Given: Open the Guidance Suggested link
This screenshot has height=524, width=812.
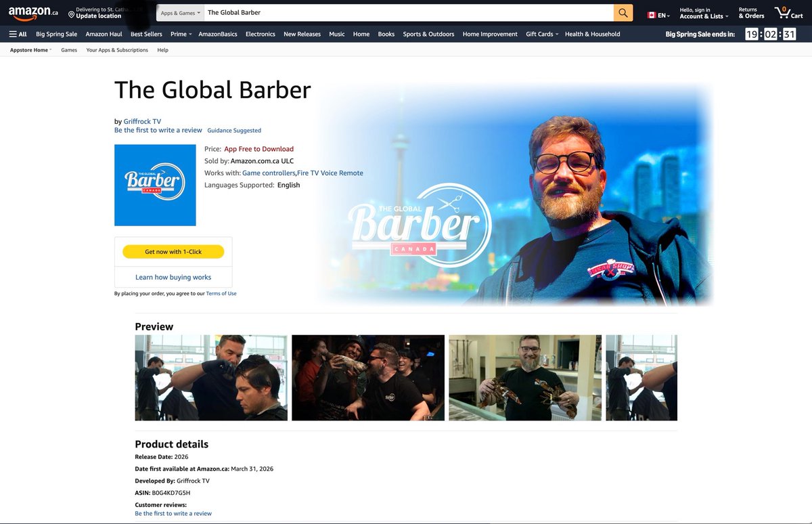Looking at the screenshot, I should (234, 131).
